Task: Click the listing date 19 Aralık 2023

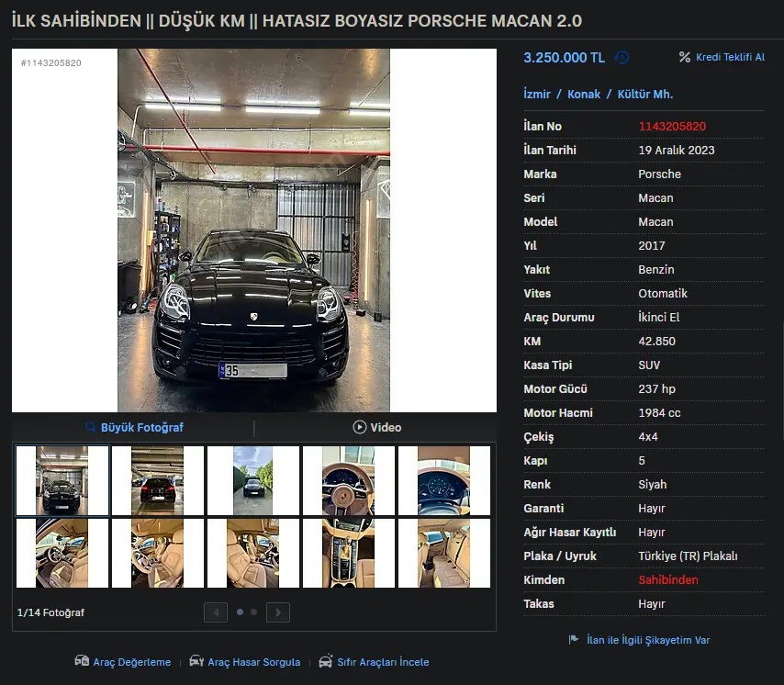Action: pyautogui.click(x=677, y=150)
